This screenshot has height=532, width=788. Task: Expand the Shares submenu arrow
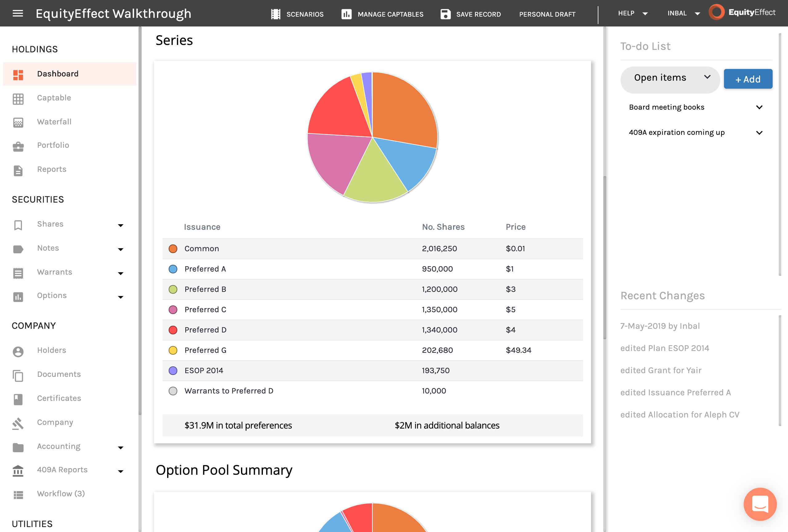[120, 225]
